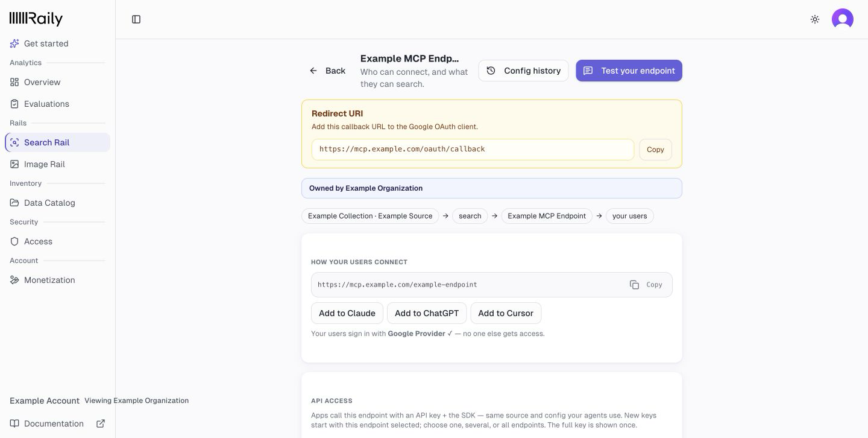
Task: Click the example-endpoint URL text
Action: click(397, 285)
